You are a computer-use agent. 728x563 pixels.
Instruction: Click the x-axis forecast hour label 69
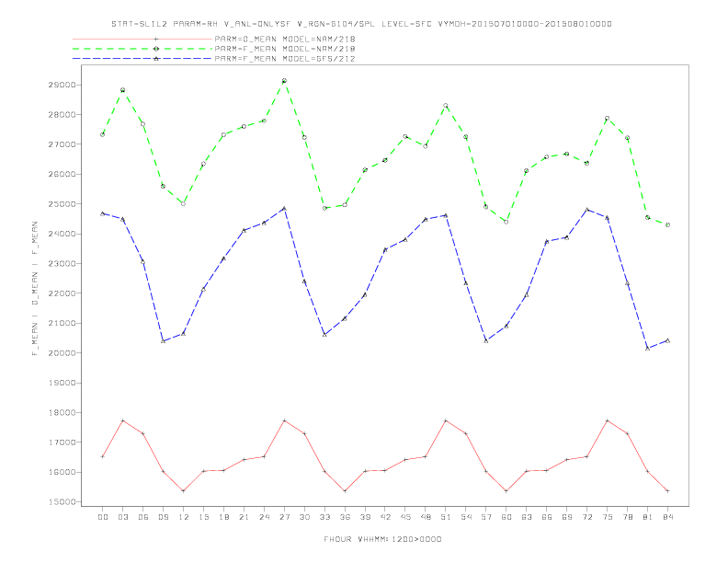(567, 517)
